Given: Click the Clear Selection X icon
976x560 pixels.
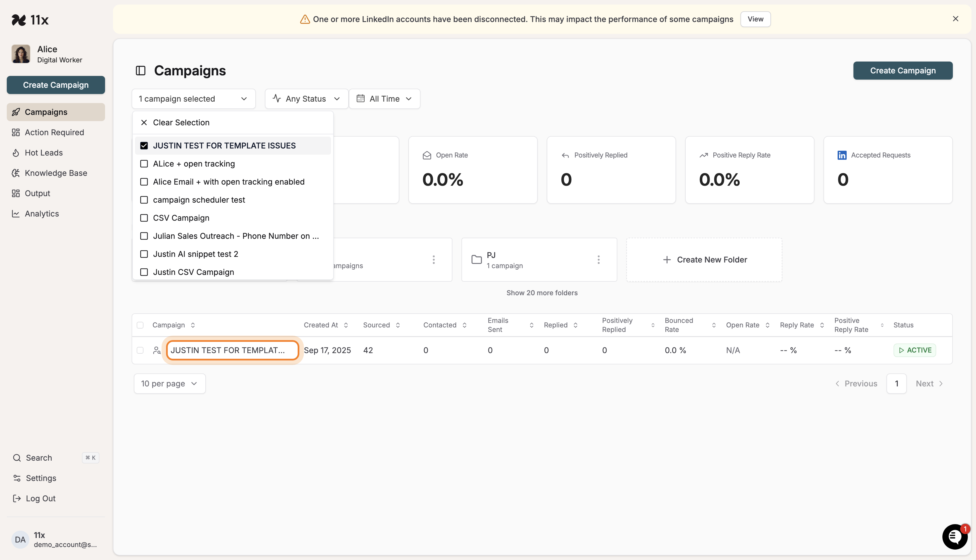Looking at the screenshot, I should click(144, 123).
